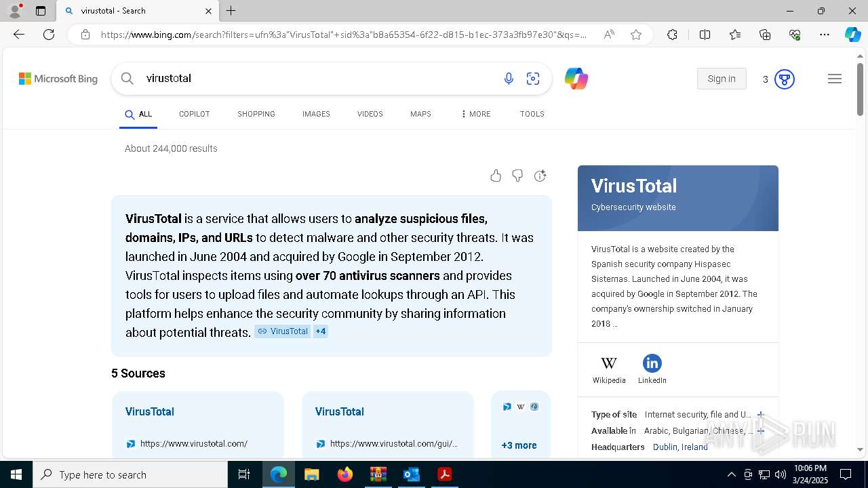The height and width of the screenshot is (488, 868).
Task: Open Edge Copilot sidebar icon
Action: tap(853, 35)
